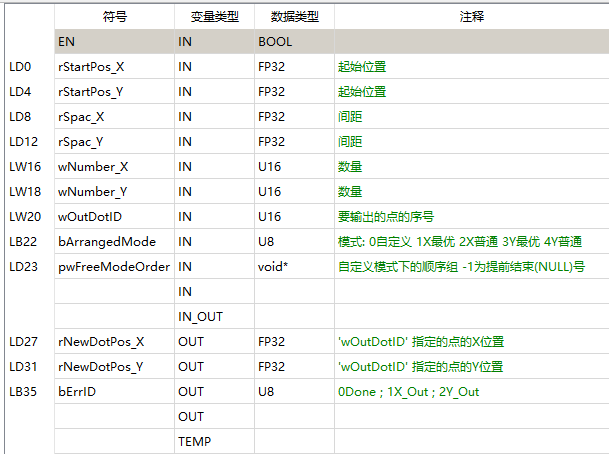Click the 变量类型 column header
This screenshot has height=454, width=609.
214,16
